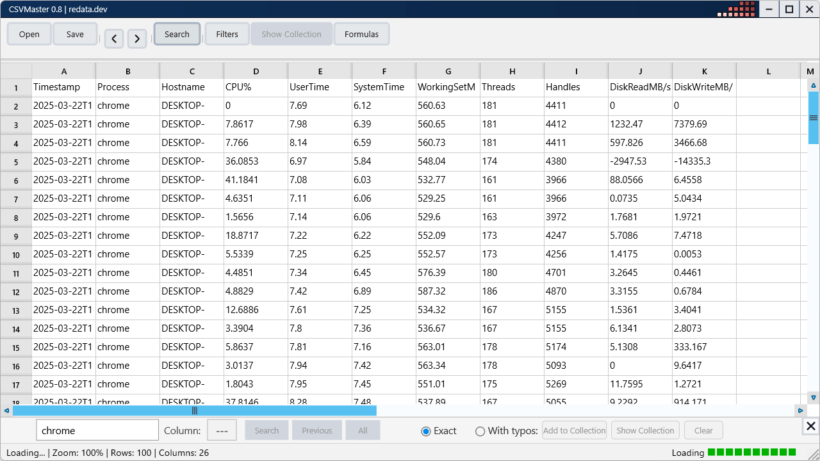Screen dimensions: 820x461
Task: Toggle the Search panel button in toolbar
Action: [177, 34]
